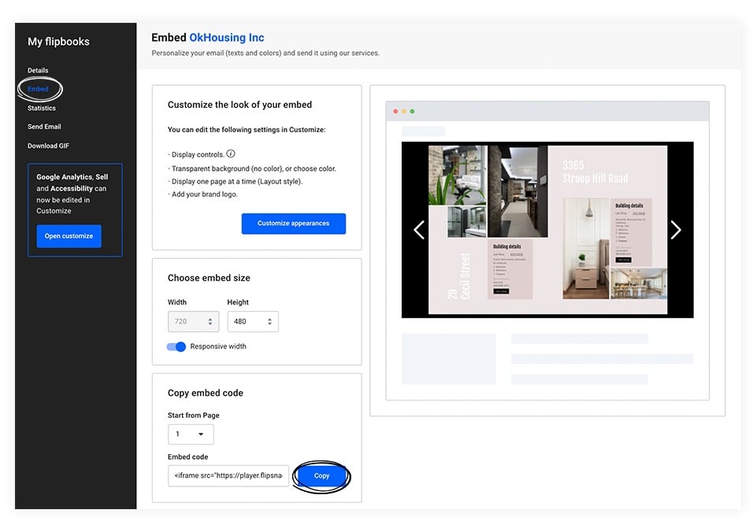Image resolution: width=756 pixels, height=532 pixels.
Task: Click Customize appearances button
Action: 293,224
